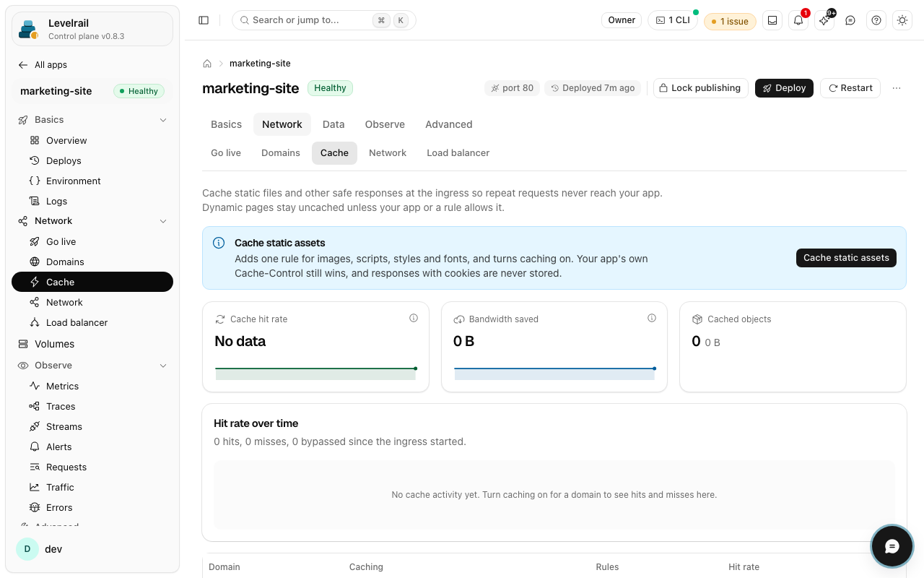The height and width of the screenshot is (578, 924).
Task: Toggle the sidebar panel icon
Action: point(204,20)
